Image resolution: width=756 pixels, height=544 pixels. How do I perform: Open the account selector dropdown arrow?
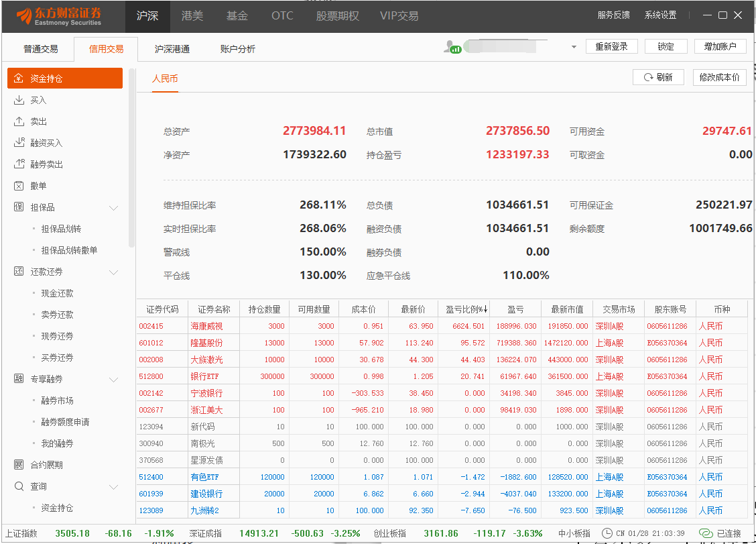[x=574, y=48]
